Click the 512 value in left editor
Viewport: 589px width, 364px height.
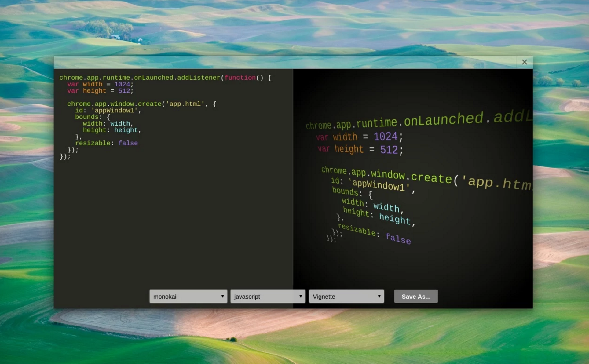(x=124, y=91)
